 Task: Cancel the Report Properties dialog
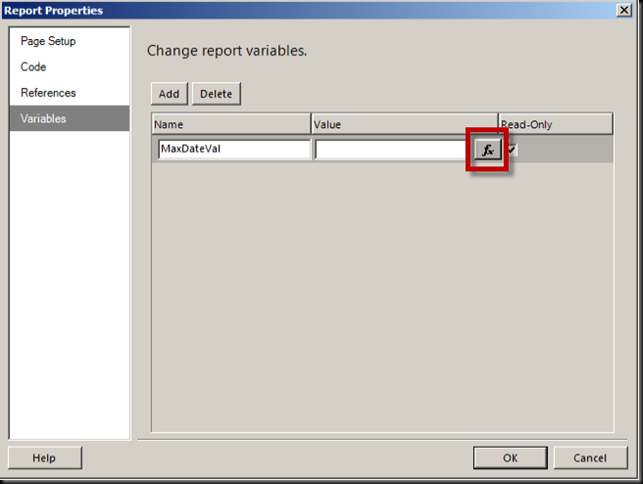tap(589, 458)
